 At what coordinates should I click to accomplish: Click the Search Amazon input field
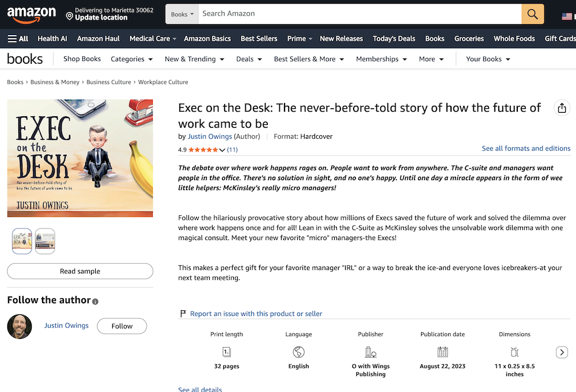(x=359, y=14)
